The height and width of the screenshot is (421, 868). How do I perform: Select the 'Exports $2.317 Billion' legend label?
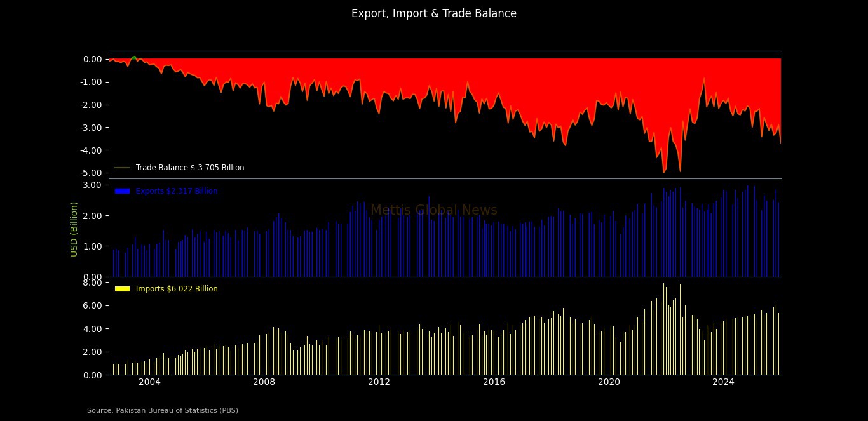[x=177, y=191]
